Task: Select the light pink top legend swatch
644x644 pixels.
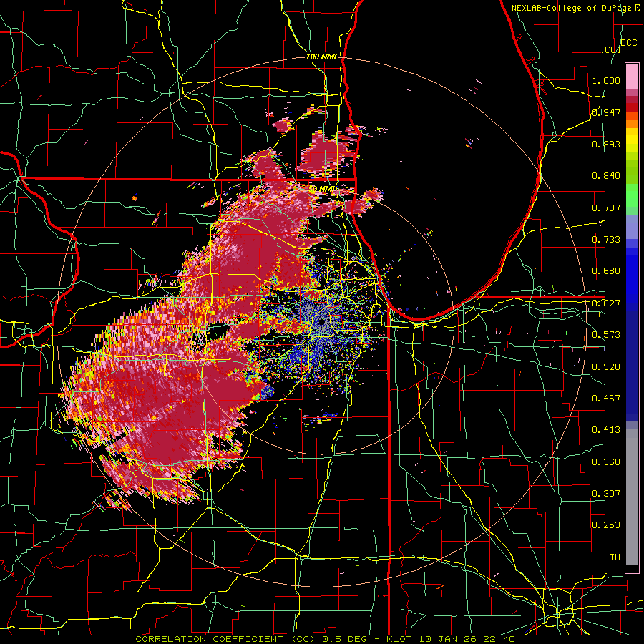Action: (x=632, y=77)
